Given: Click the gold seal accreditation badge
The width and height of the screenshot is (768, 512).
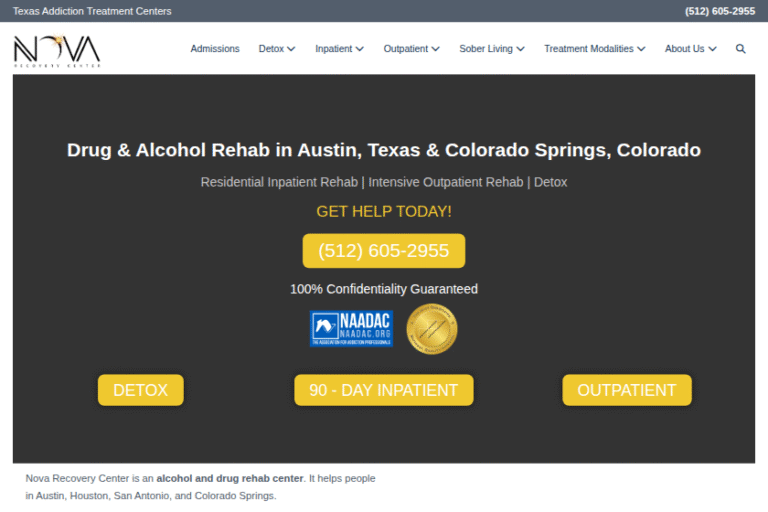Looking at the screenshot, I should pos(431,329).
